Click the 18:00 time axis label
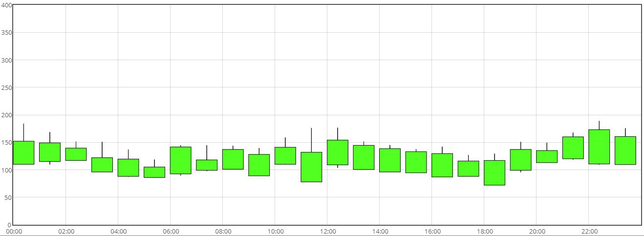 point(484,231)
